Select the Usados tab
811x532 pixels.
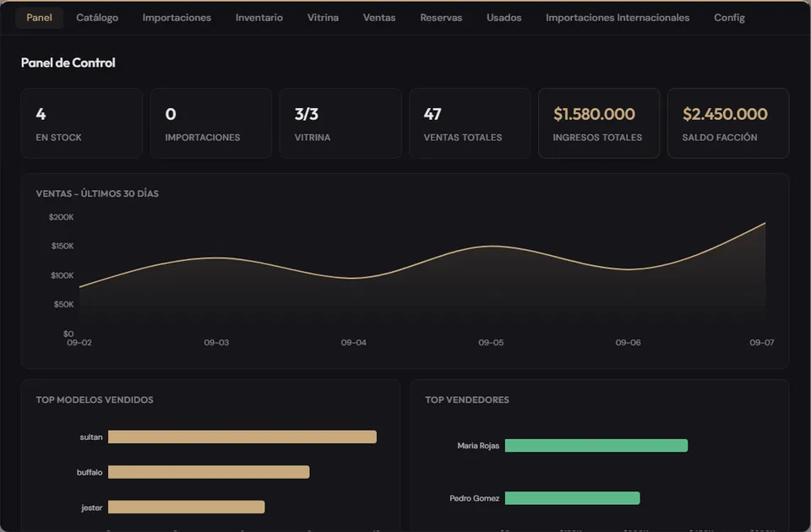[503, 18]
